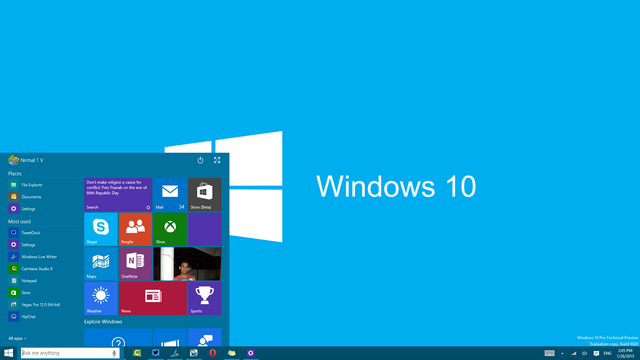
Task: Select the Most used heading text
Action: point(19,222)
